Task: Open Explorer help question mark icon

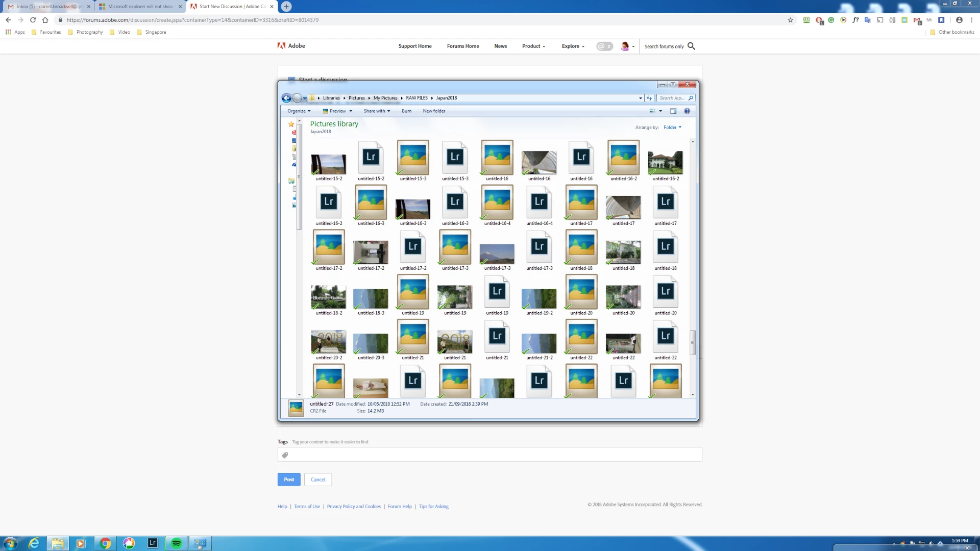Action: tap(687, 111)
